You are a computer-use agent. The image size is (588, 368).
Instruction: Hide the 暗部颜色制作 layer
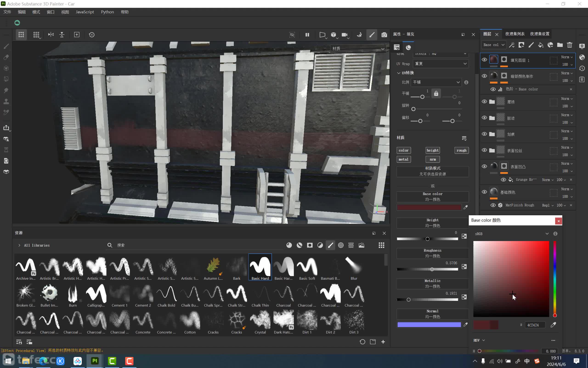484,76
